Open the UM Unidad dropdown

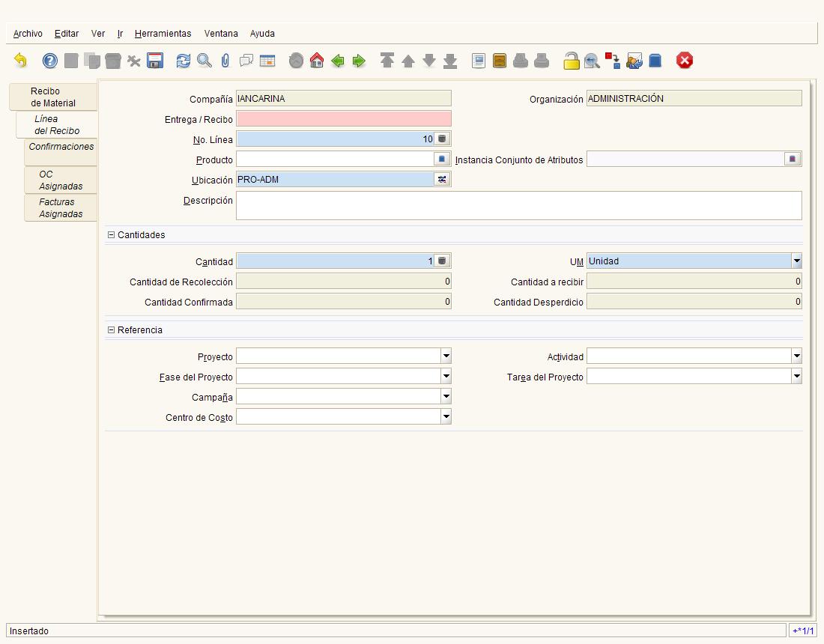pos(797,261)
